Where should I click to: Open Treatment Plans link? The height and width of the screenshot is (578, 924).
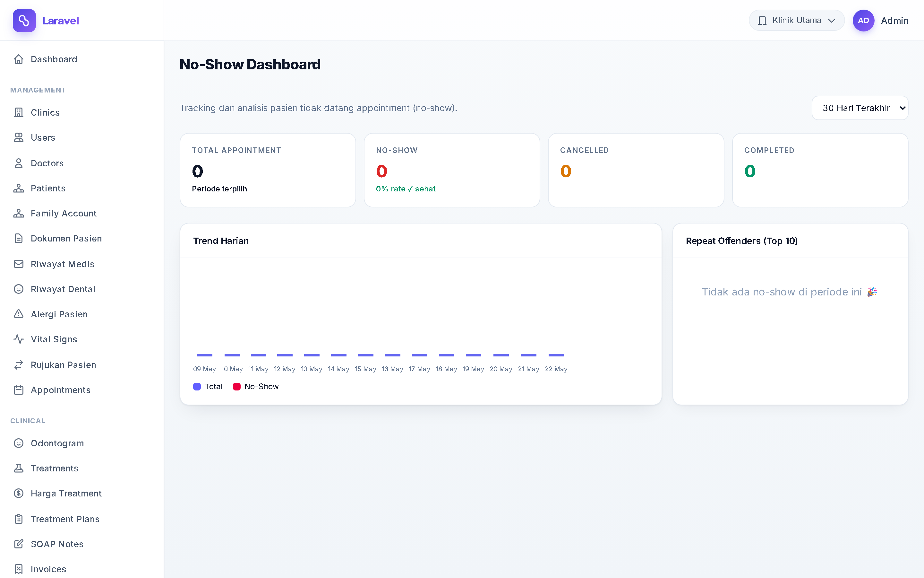coord(82,519)
